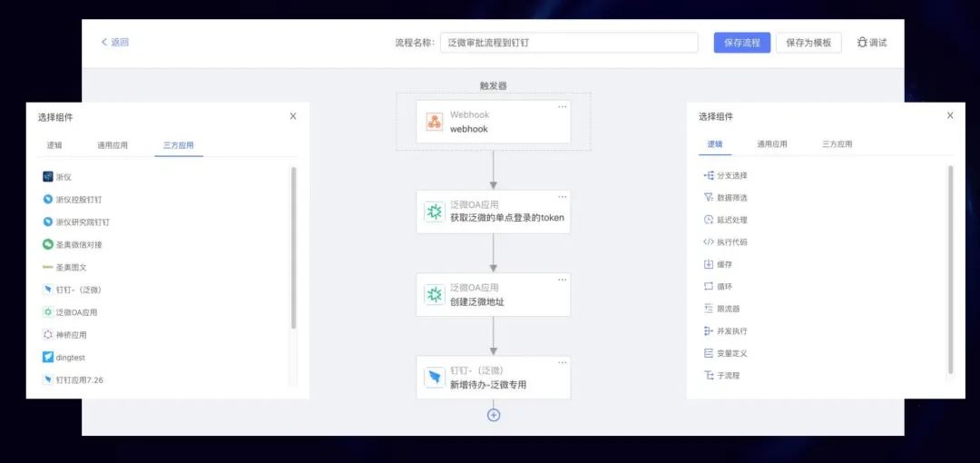This screenshot has width=980, height=463.
Task: Select the 获取泛微的单点登录的token node text
Action: pyautogui.click(x=507, y=218)
